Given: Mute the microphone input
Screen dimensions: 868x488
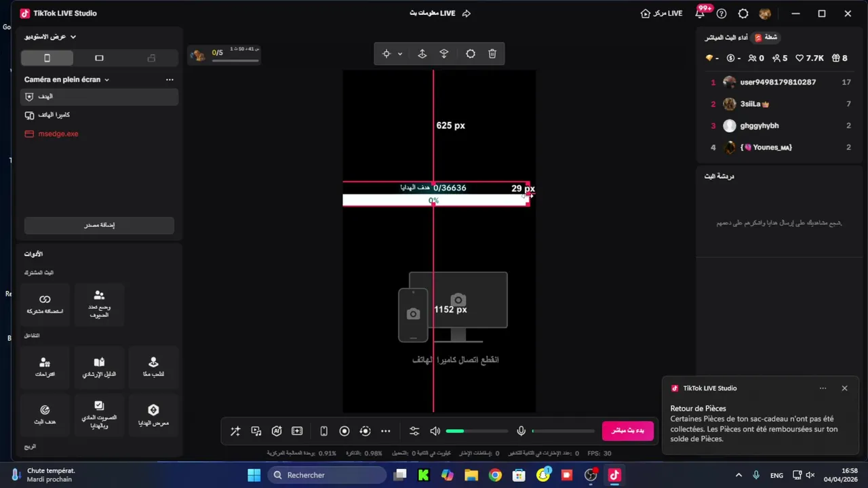Looking at the screenshot, I should [x=521, y=431].
